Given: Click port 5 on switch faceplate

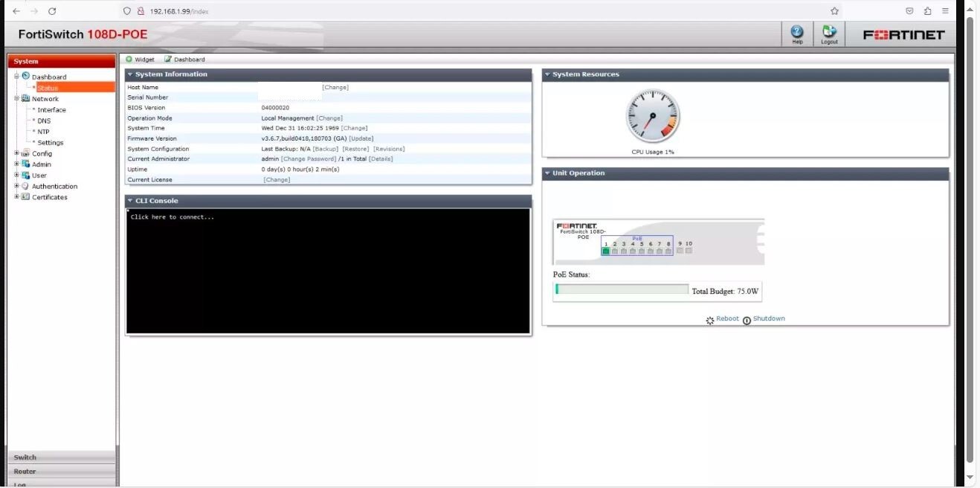Looking at the screenshot, I should pyautogui.click(x=642, y=251).
